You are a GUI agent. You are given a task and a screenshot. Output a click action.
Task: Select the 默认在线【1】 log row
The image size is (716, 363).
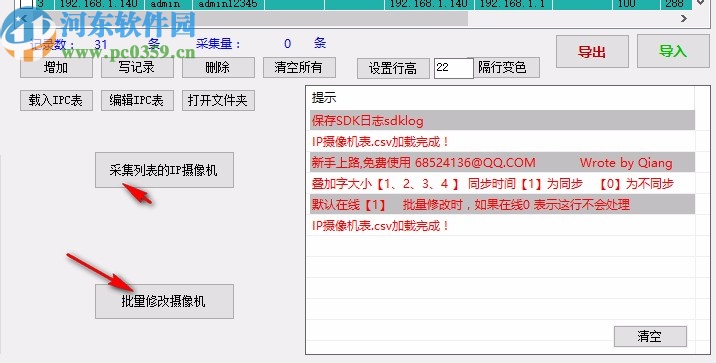tap(502, 205)
